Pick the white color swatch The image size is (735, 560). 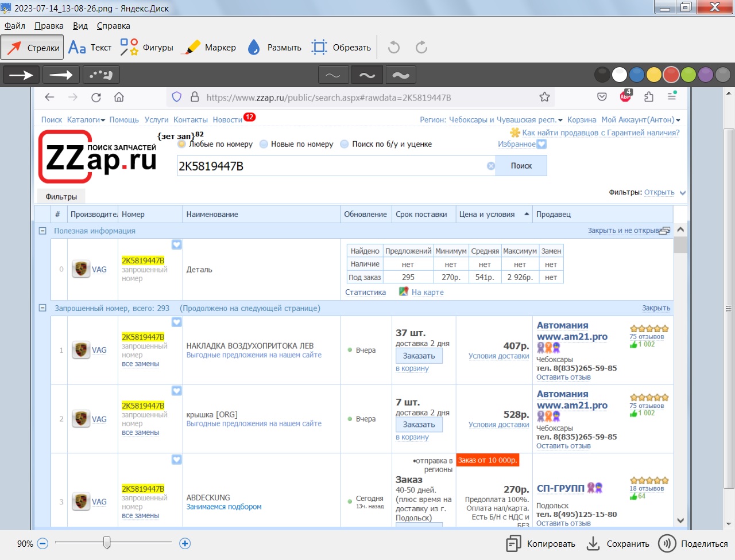620,75
